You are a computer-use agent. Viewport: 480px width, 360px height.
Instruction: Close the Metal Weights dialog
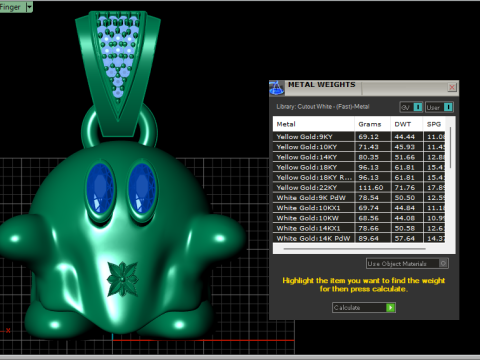point(452,87)
